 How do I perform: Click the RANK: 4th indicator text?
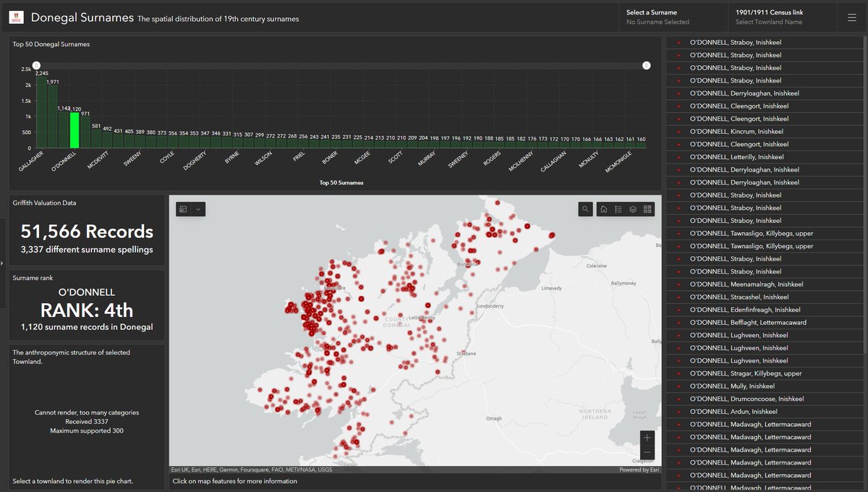tap(87, 310)
